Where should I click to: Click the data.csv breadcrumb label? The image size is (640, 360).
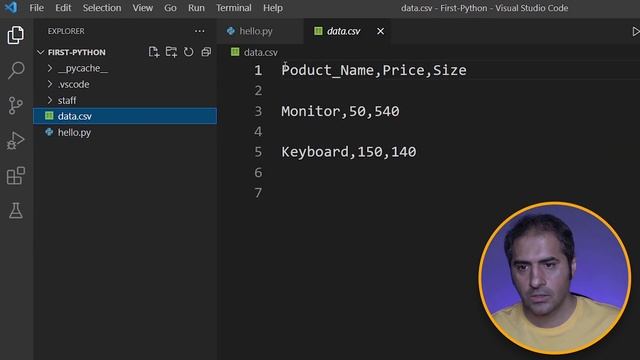[260, 52]
